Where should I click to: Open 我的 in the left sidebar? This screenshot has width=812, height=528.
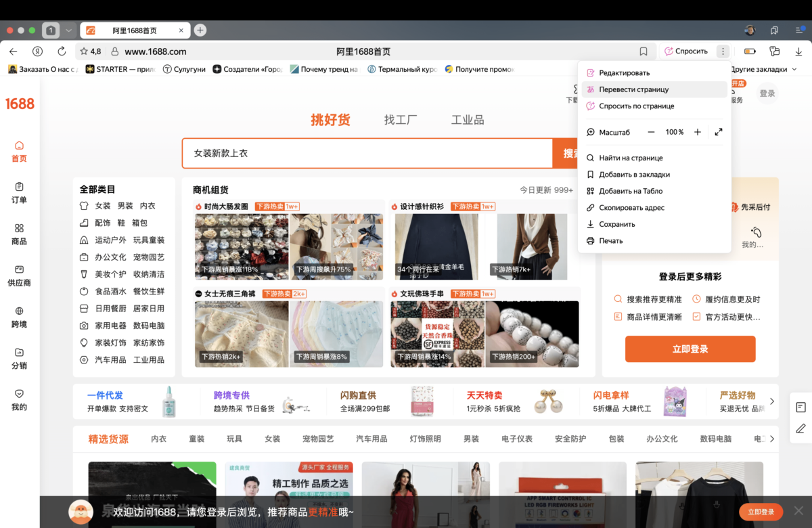(19, 400)
